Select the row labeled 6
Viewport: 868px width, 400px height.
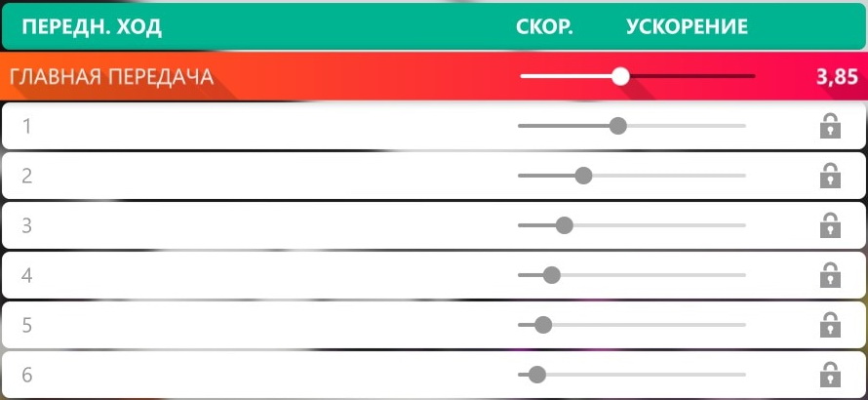coord(27,375)
